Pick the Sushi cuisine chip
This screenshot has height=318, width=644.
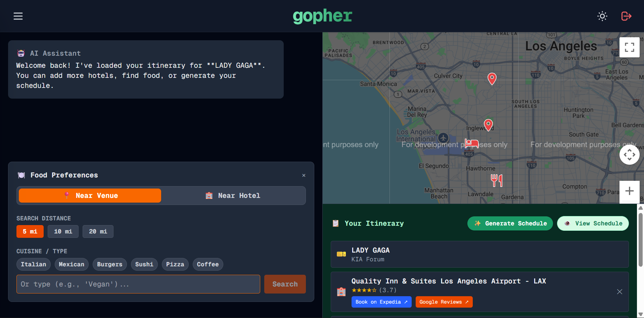tap(144, 264)
